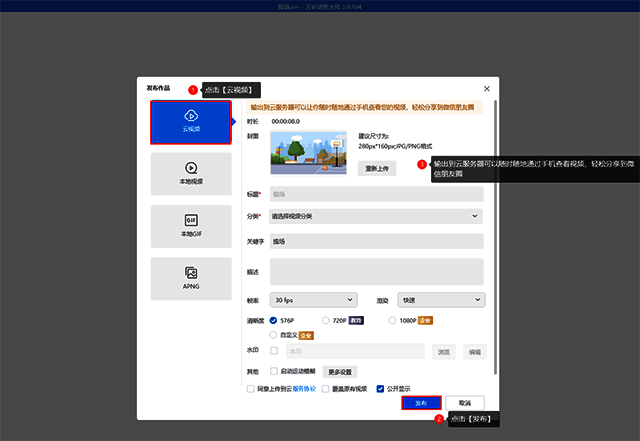Open the 帧率 30 fps dropdown
The image size is (640, 441).
click(x=313, y=300)
